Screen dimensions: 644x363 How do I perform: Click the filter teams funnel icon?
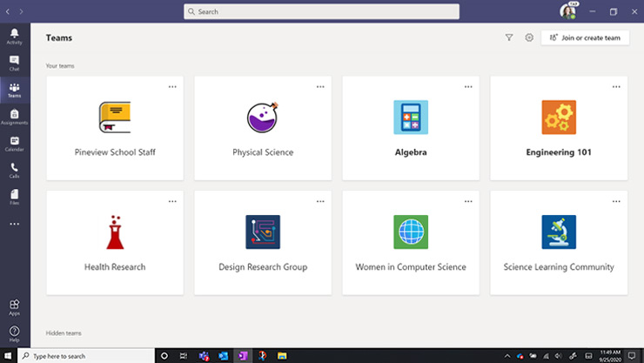(x=509, y=38)
